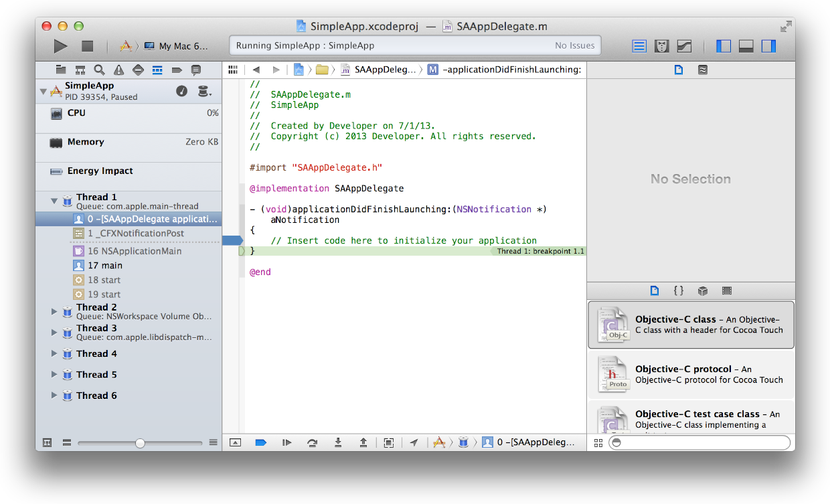Step into the current function

[x=338, y=442]
